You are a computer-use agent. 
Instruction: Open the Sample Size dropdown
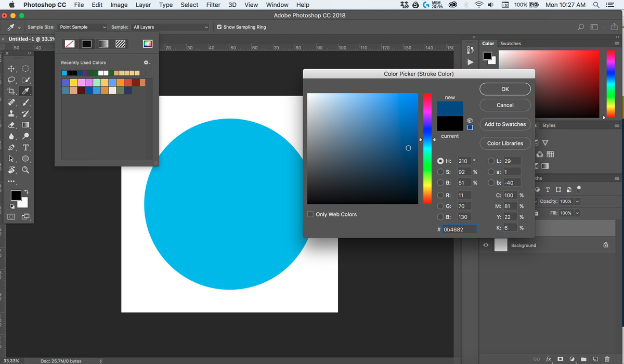coord(83,27)
